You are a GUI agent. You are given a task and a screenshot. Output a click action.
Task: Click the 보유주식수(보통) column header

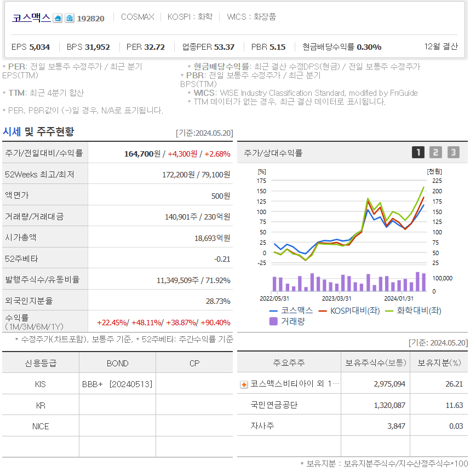click(x=376, y=362)
